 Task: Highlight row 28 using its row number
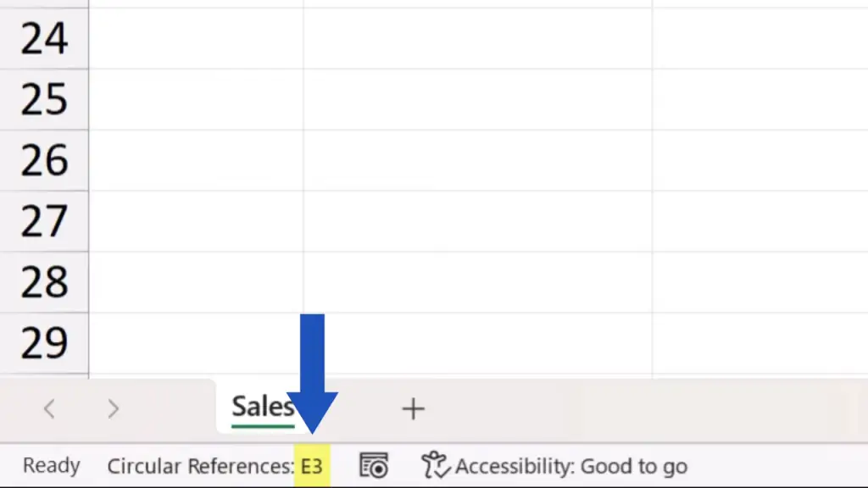point(44,283)
